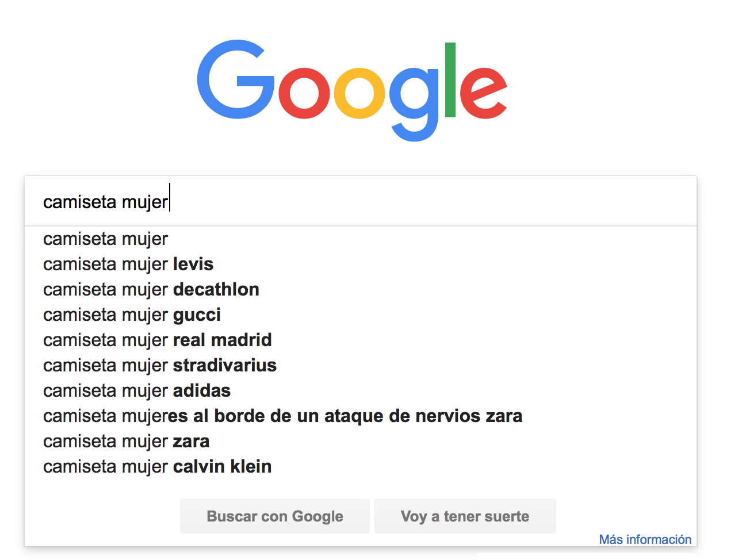The width and height of the screenshot is (742, 560).
Task: Click the 'Voy a tener suerte' button
Action: (x=465, y=516)
